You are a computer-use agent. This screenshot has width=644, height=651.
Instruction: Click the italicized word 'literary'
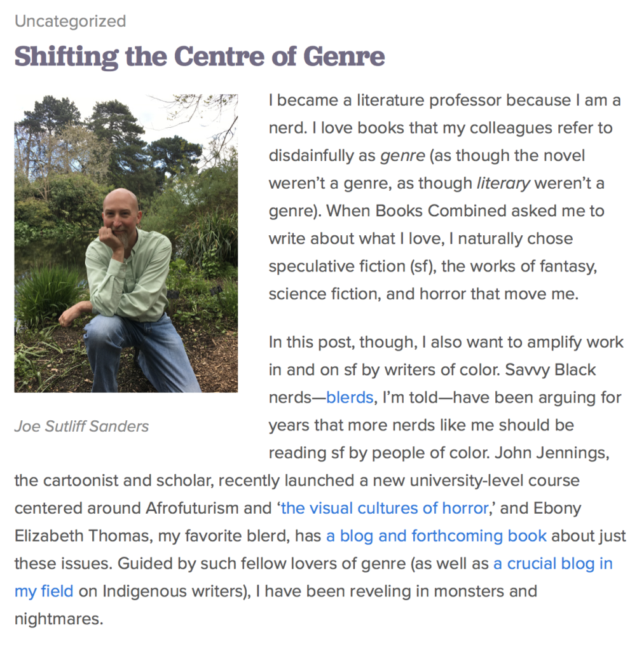(503, 184)
